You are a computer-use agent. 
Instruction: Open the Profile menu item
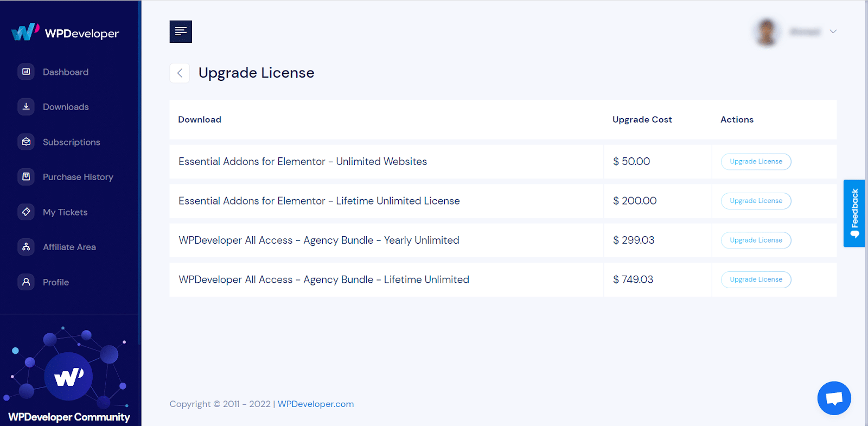(x=56, y=282)
